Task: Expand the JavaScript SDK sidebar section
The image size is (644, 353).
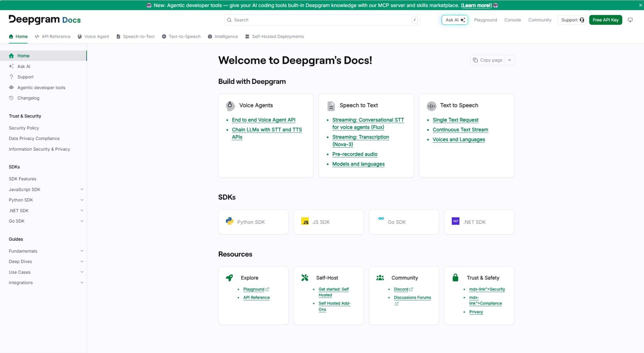Action: click(82, 189)
